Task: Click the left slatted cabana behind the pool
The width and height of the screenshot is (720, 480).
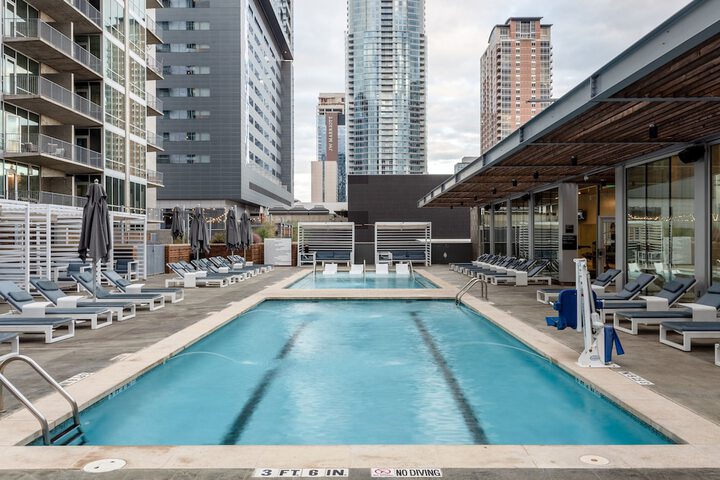Action: point(325,243)
